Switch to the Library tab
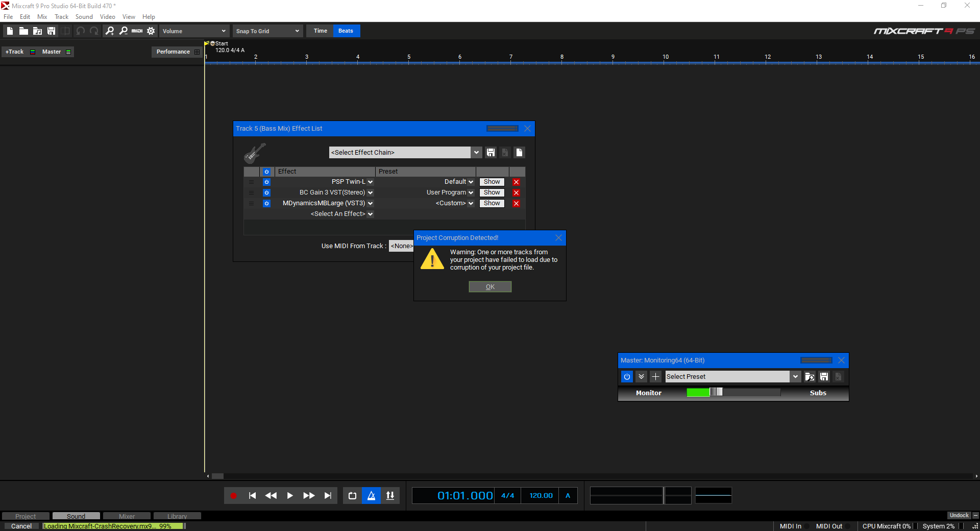Screen dimensions: 980x531 pos(177,516)
